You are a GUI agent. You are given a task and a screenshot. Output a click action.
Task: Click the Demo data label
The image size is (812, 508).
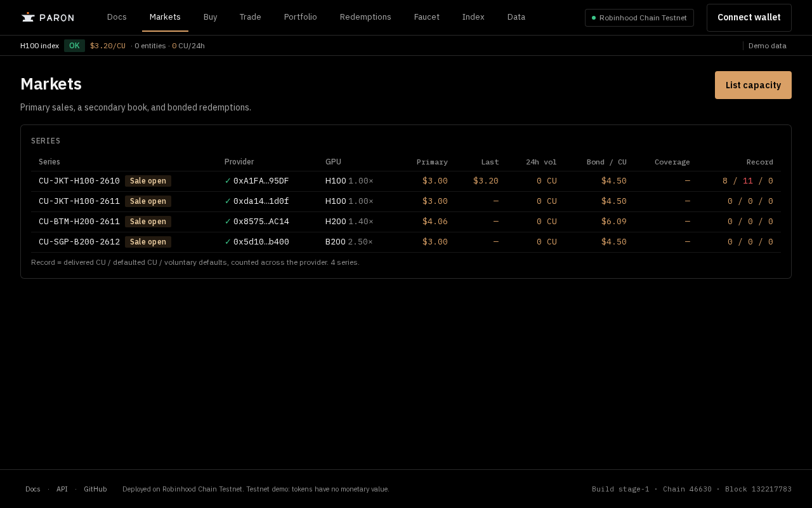pos(768,46)
